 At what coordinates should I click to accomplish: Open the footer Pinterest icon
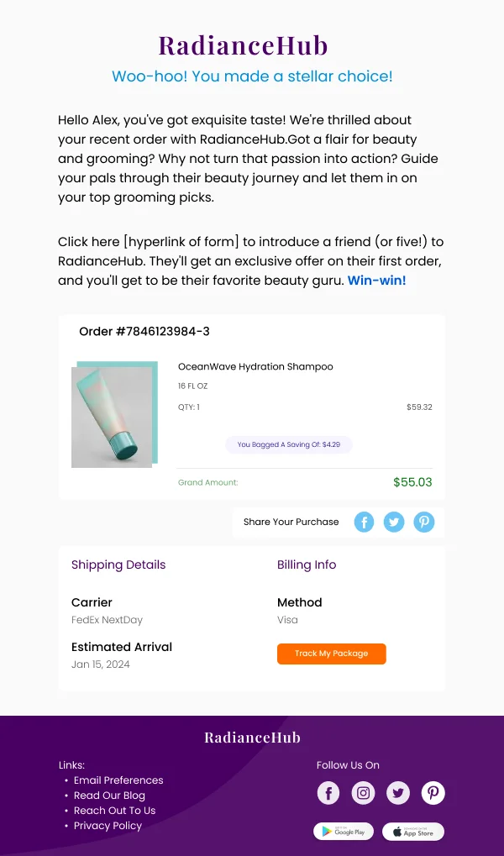(433, 792)
